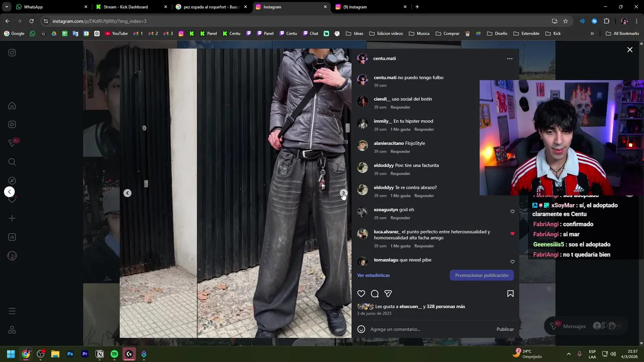
Task: Switch to the pez espada al roquefort tab
Action: tap(211, 7)
